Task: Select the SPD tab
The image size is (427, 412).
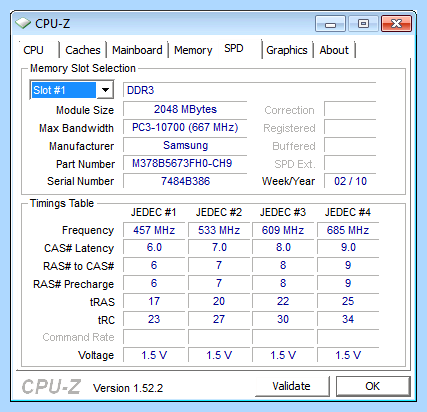Action: point(234,48)
